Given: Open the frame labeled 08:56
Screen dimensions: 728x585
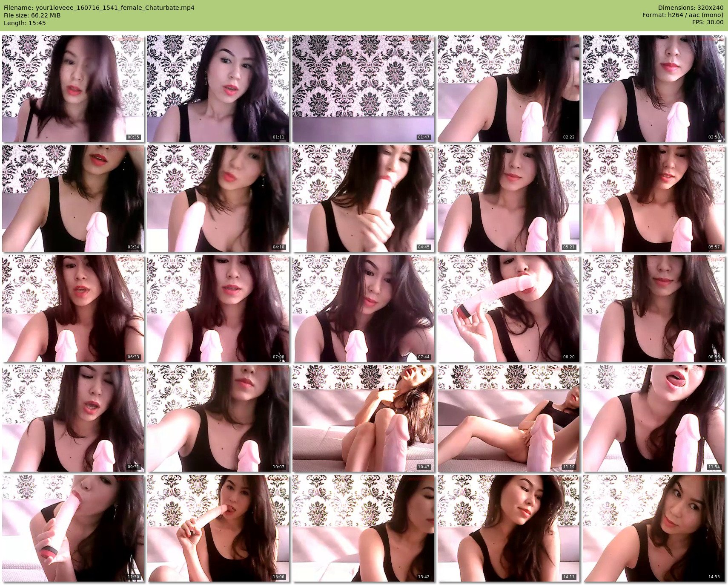Looking at the screenshot, I should click(x=653, y=308).
